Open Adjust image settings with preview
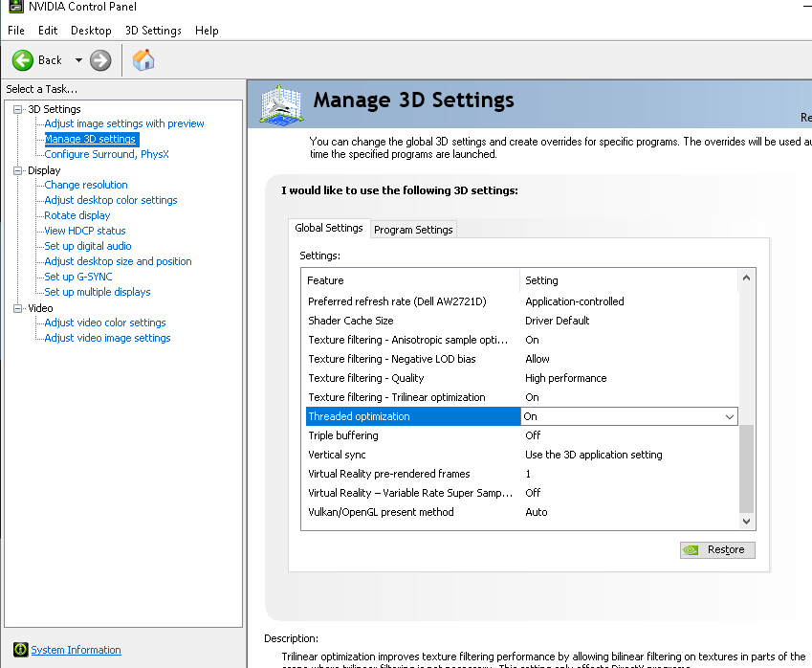 pos(124,123)
